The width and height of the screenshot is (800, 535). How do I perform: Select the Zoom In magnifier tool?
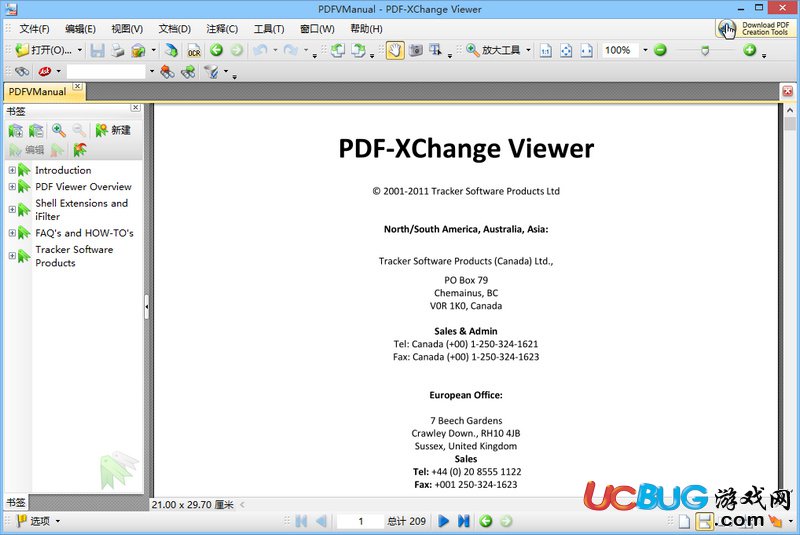(472, 50)
